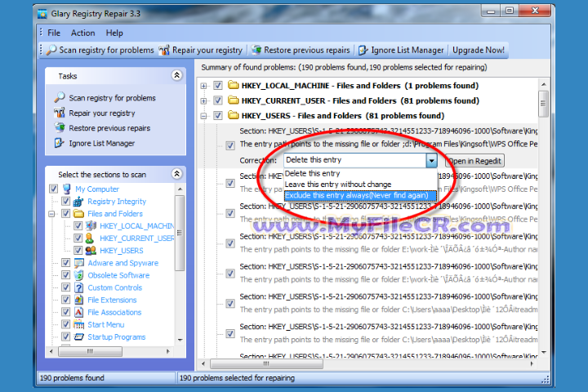Click the Repair your registry toolbar icon

coord(164,50)
